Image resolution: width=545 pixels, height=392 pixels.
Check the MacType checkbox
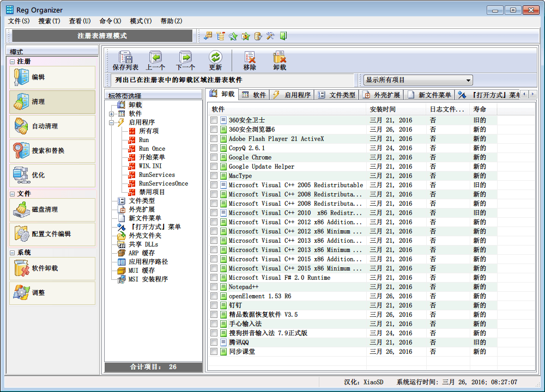point(214,176)
